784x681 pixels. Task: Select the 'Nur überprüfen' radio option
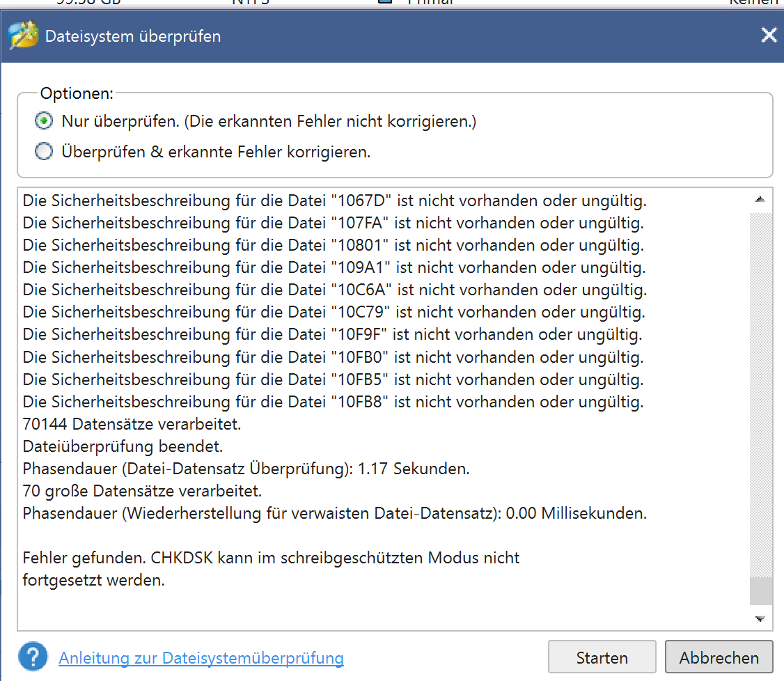tap(45, 122)
